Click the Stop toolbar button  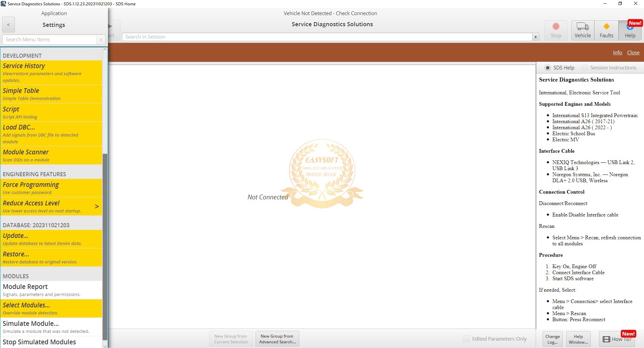coord(556,31)
